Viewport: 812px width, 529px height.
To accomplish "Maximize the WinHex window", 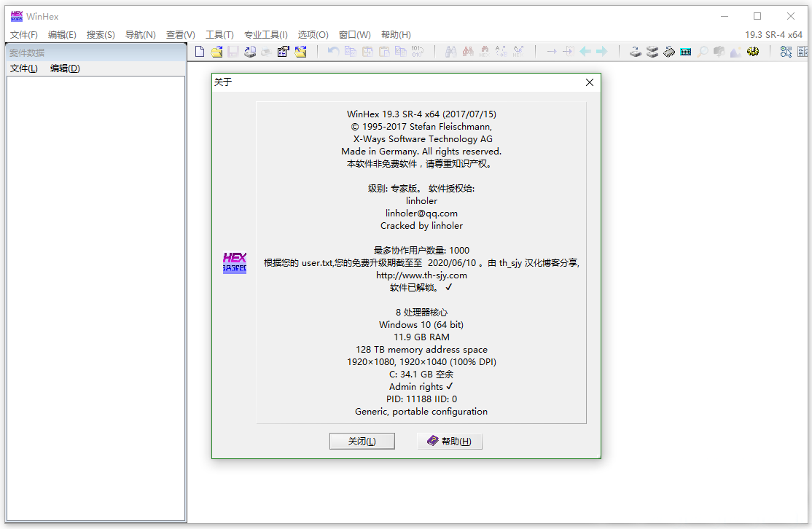I will coord(757,16).
